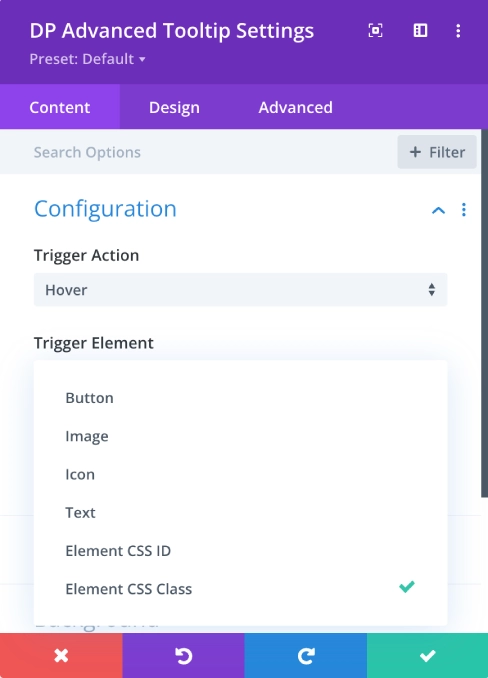Discard changes with red X button

pyautogui.click(x=61, y=656)
